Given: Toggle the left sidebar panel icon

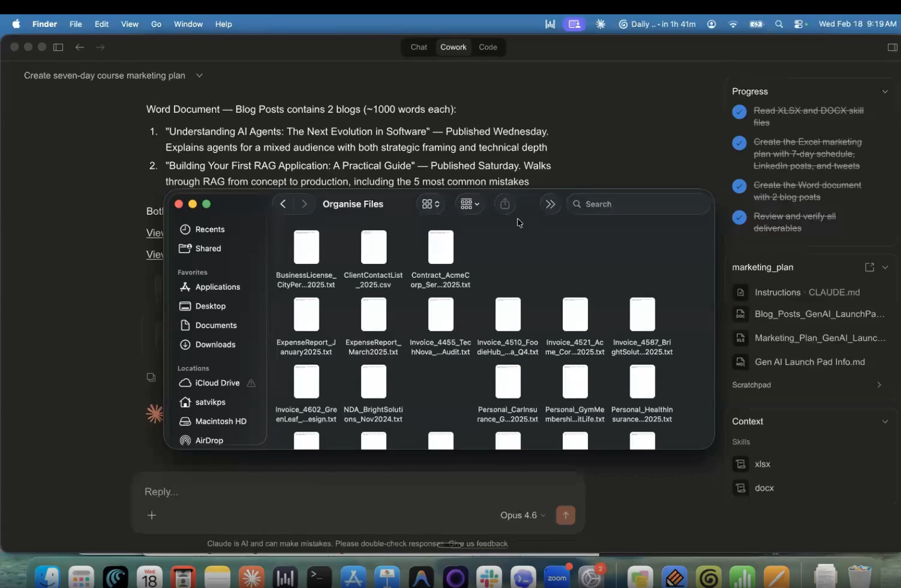Looking at the screenshot, I should coord(58,48).
